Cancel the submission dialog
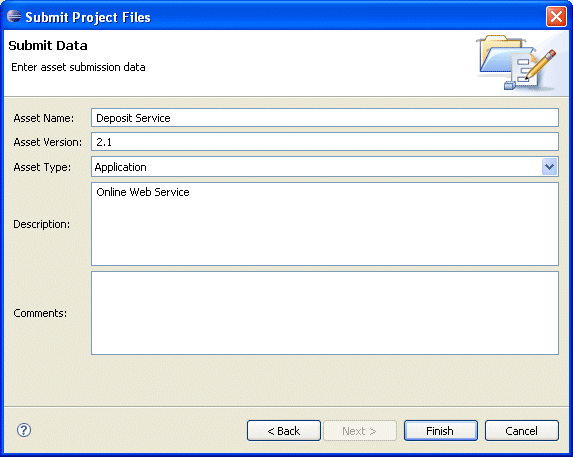Viewport: 573px width, 457px height. tap(521, 431)
